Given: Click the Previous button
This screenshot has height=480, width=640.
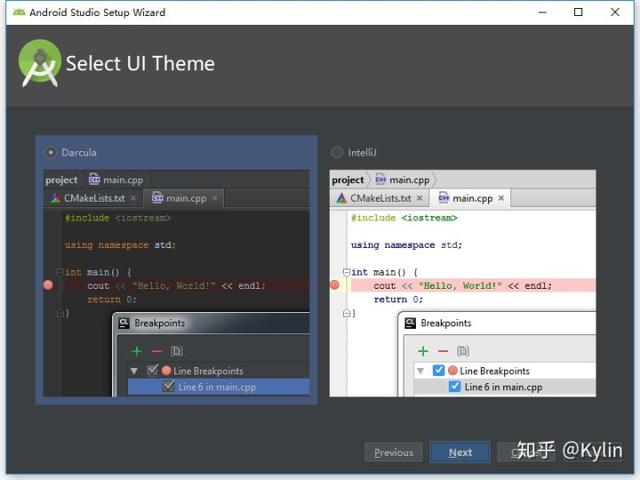Looking at the screenshot, I should (393, 452).
